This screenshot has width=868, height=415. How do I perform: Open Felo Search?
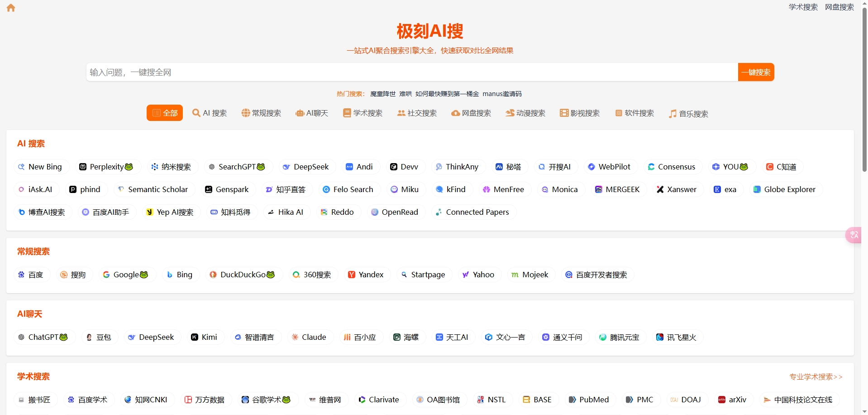pos(348,189)
